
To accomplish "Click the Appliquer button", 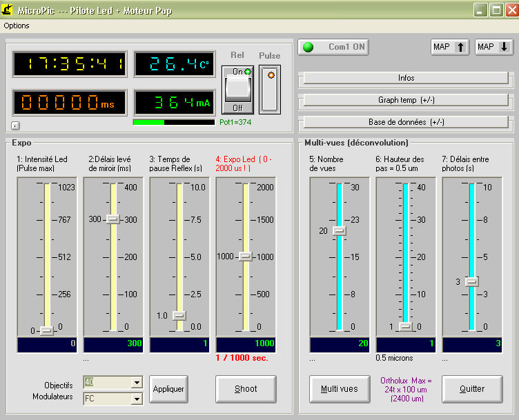I will click(x=168, y=389).
